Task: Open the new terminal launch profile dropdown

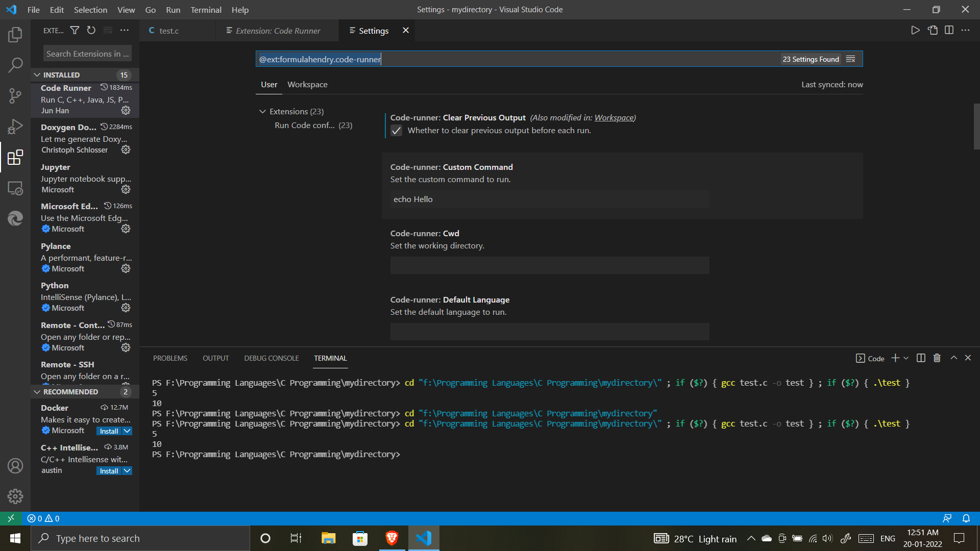Action: [906, 358]
